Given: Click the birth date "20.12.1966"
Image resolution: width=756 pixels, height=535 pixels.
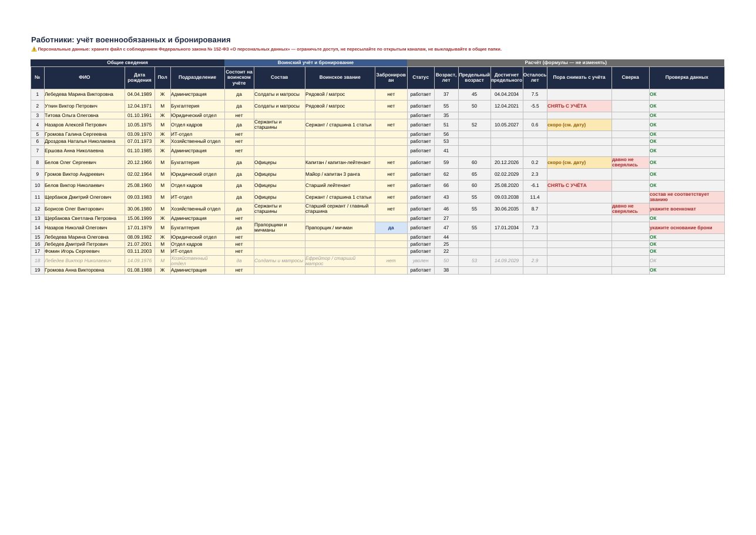Looking at the screenshot, I should tap(140, 163).
